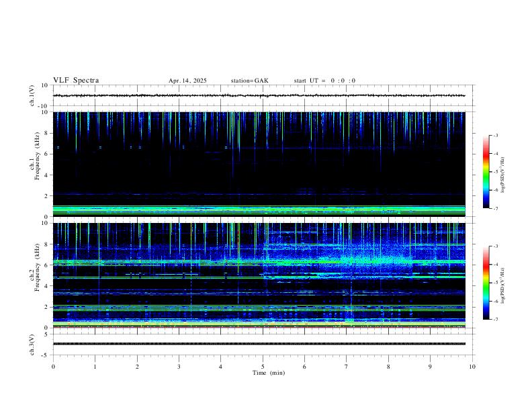Screen dimensions: 532x411
Task: Click the time axis tick labeled 1
Action: 95,367
